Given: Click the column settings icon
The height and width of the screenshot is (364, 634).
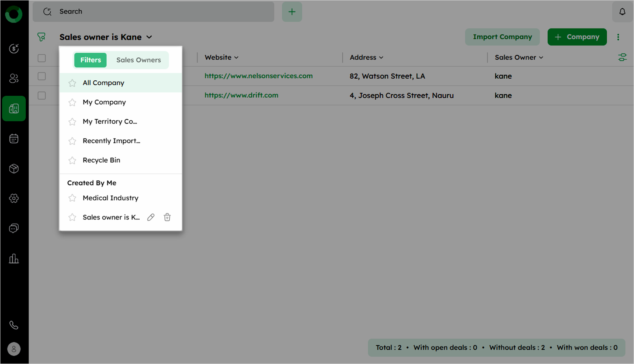Looking at the screenshot, I should (622, 57).
